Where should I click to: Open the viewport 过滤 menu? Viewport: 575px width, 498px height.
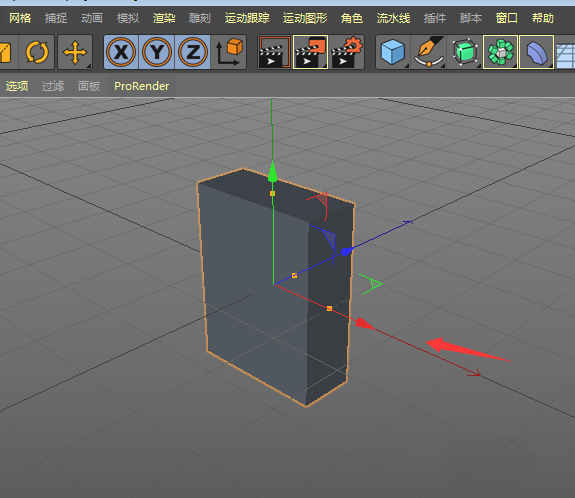click(x=53, y=86)
